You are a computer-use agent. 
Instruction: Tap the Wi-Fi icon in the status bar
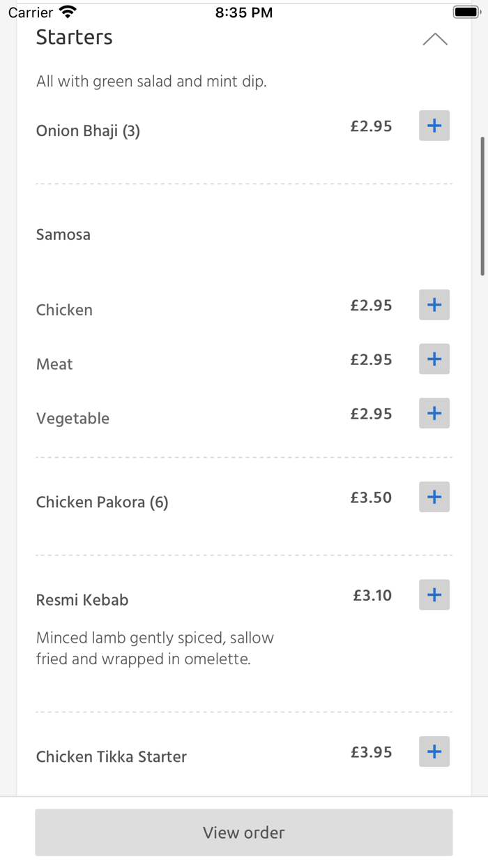pyautogui.click(x=66, y=11)
